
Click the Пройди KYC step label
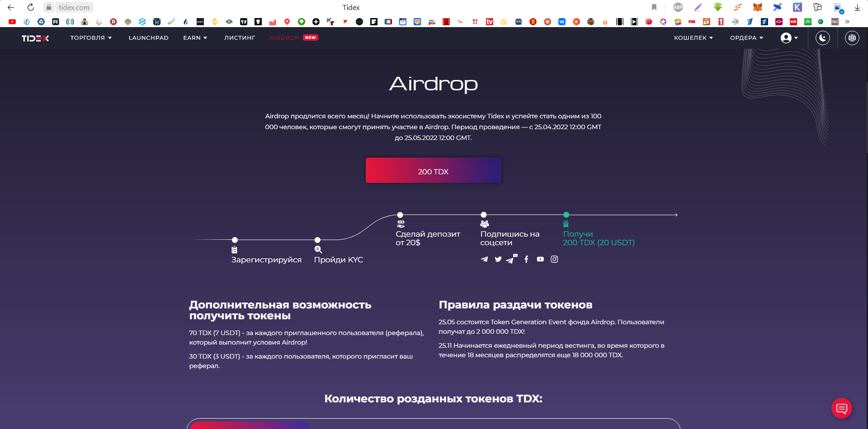pyautogui.click(x=339, y=260)
